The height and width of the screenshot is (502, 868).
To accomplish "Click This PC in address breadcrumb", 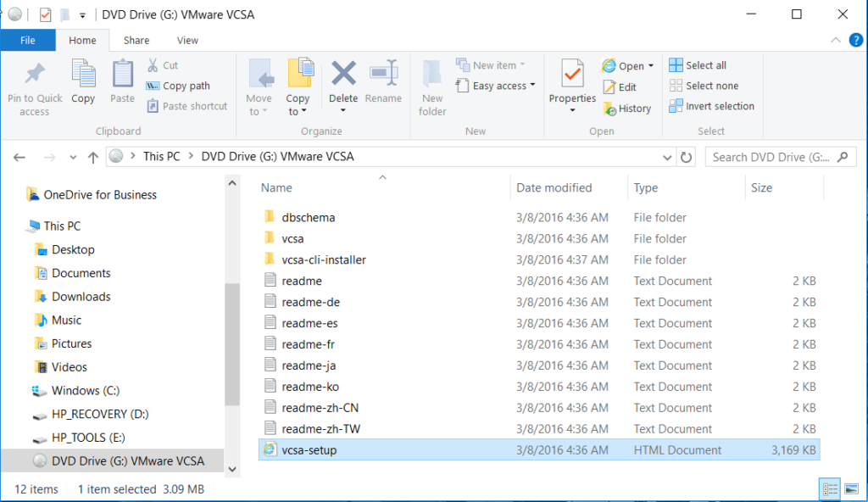I will (162, 157).
